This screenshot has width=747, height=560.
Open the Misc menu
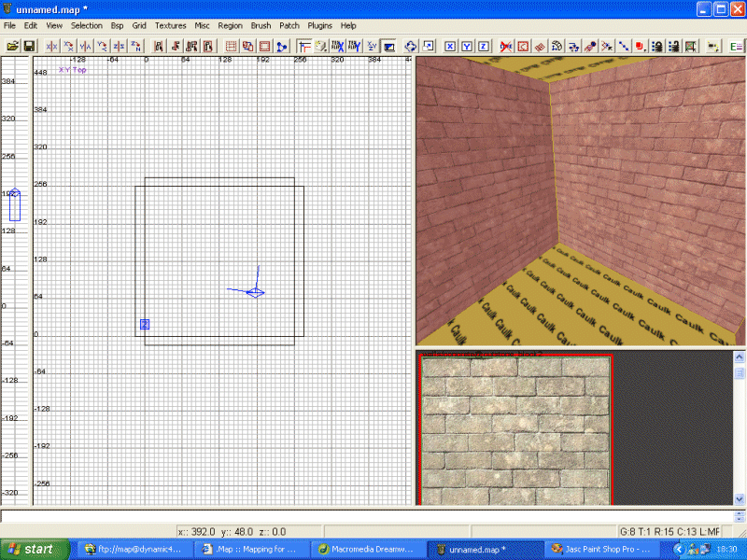click(x=202, y=26)
